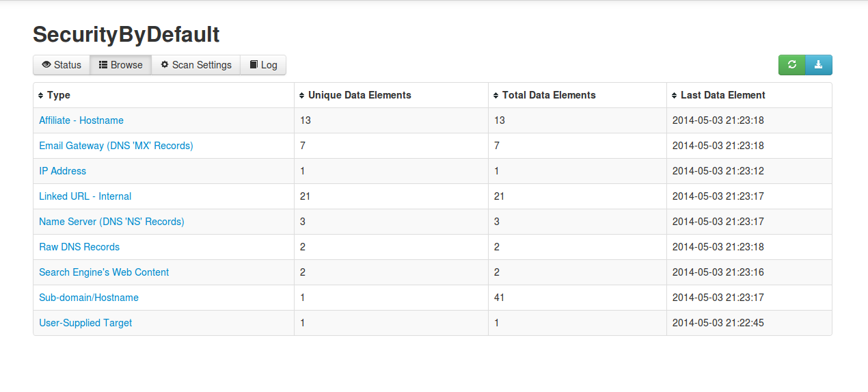Open Name Server (DNS 'NS' Records) link
Screen dimensions: 868x392
[111, 222]
